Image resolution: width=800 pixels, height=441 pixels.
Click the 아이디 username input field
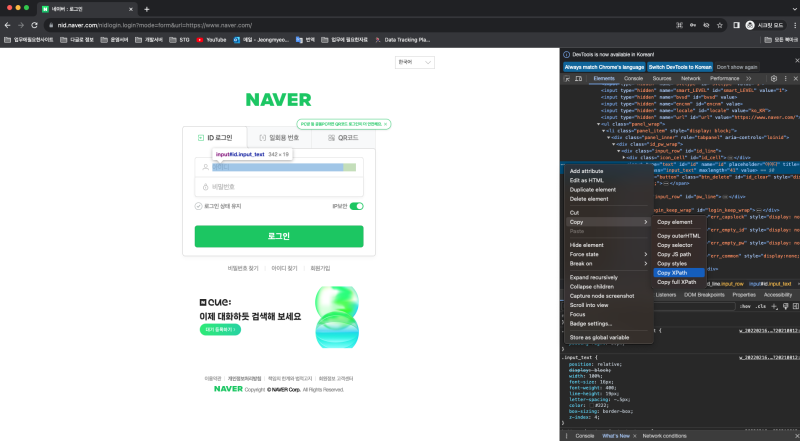tap(279, 167)
